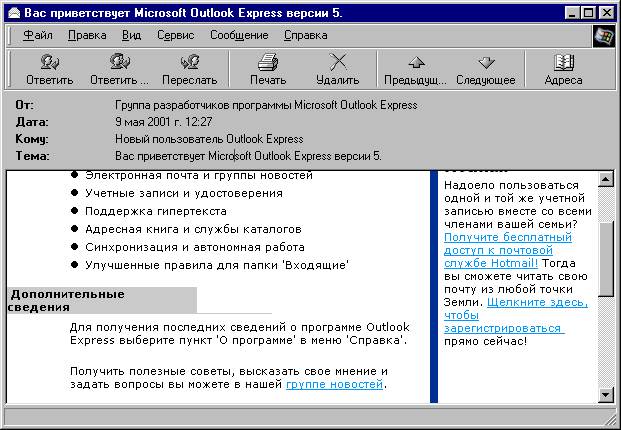Open the Файл menu
Screen dimensions: 621x430
click(38, 35)
